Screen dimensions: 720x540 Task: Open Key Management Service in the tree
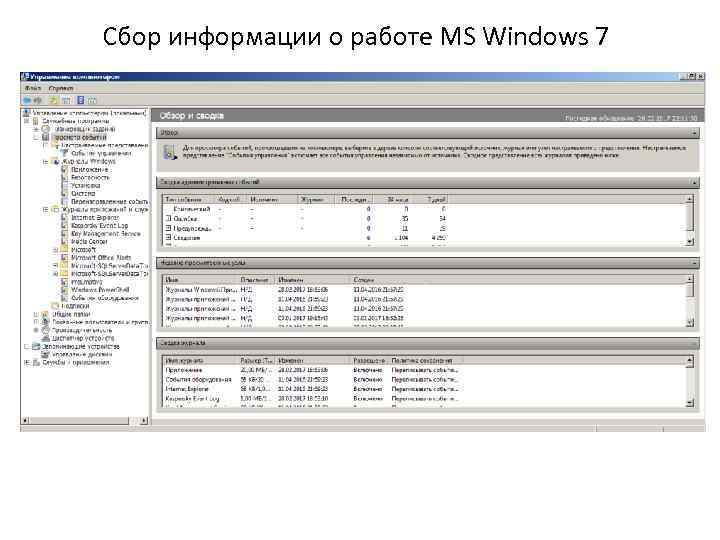[106, 234]
